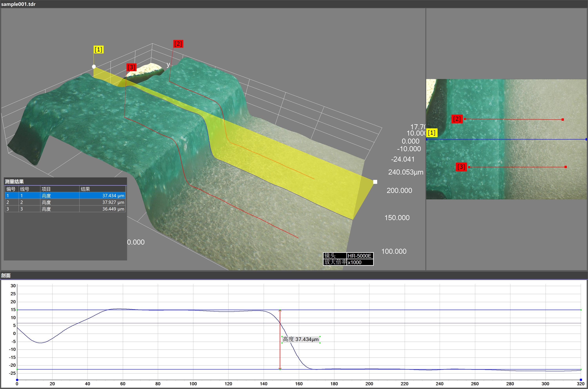The height and width of the screenshot is (389, 588).
Task: Select the [2] line label in top-view image
Action: 457,119
